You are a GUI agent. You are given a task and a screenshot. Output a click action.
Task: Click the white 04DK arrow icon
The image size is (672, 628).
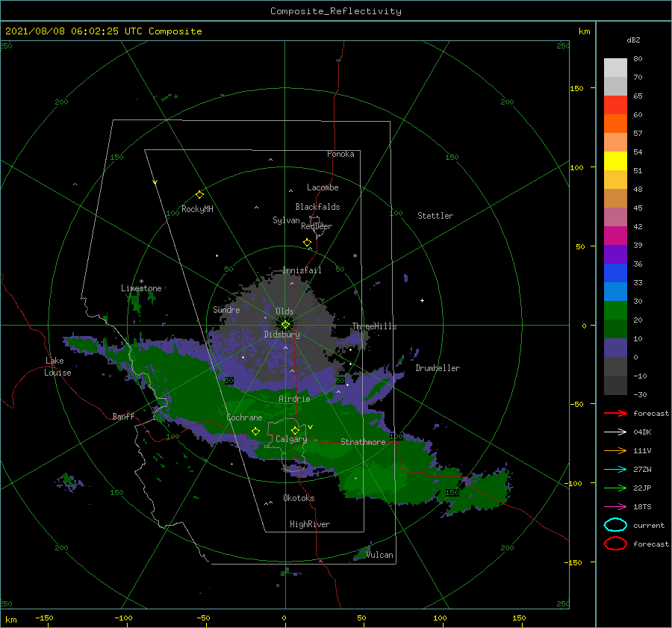pos(615,432)
